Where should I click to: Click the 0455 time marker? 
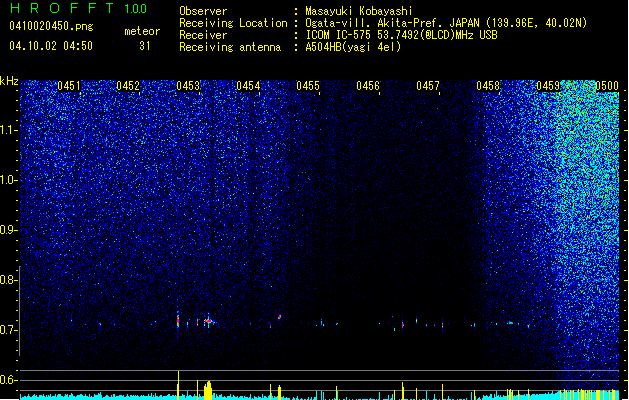(308, 86)
